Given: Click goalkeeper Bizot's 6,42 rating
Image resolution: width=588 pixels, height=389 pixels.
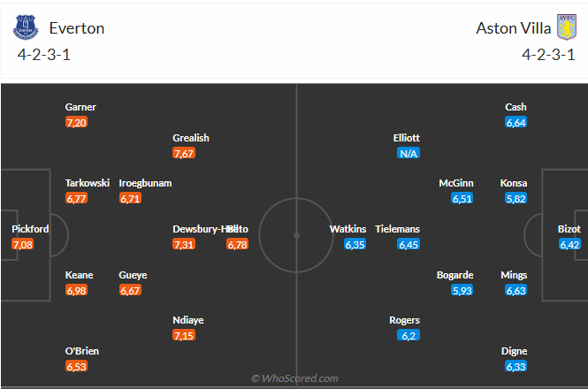Looking at the screenshot, I should tap(569, 244).
